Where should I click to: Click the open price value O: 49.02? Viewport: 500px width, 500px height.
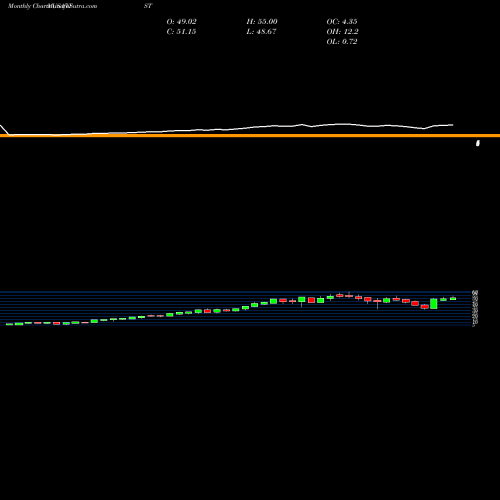181,22
